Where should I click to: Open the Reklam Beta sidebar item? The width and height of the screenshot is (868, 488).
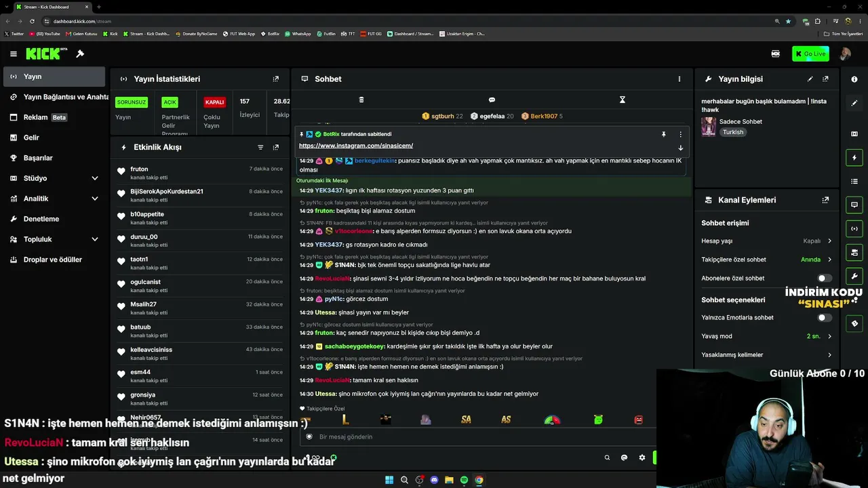(54, 117)
